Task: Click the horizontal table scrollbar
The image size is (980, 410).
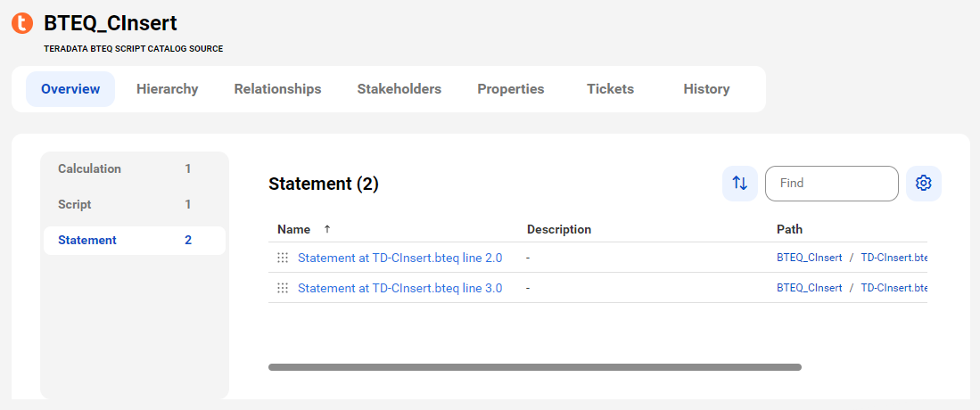Action: [x=535, y=367]
